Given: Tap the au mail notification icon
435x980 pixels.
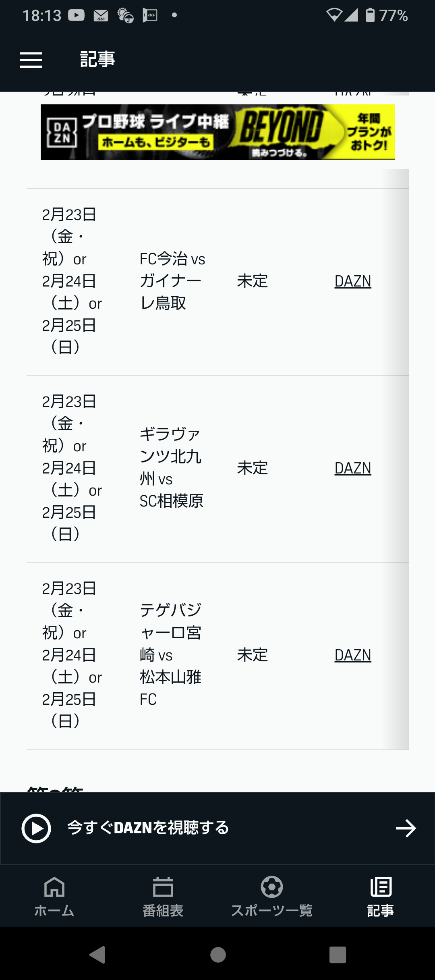Looking at the screenshot, I should tap(101, 15).
